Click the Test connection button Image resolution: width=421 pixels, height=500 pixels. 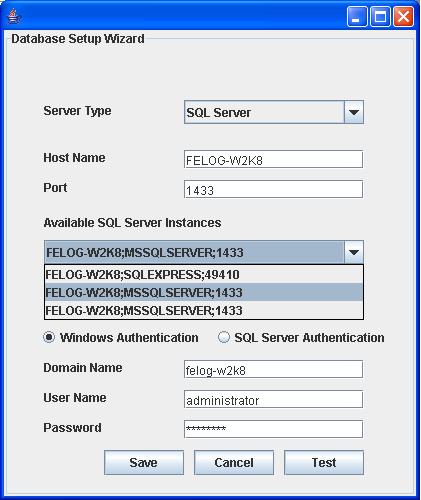click(324, 463)
